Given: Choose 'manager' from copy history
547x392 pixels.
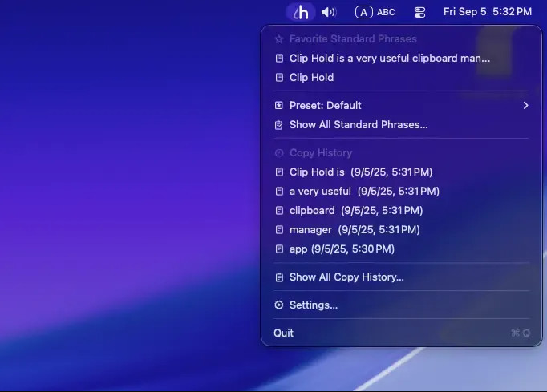Looking at the screenshot, I should click(x=402, y=229).
